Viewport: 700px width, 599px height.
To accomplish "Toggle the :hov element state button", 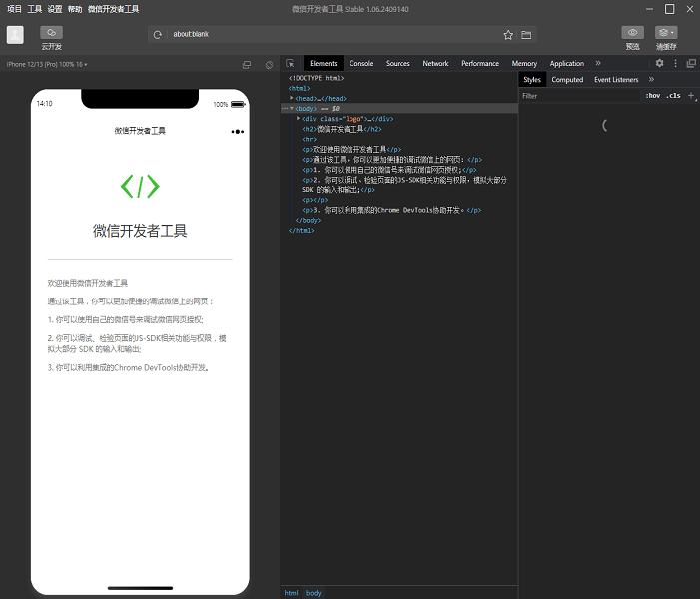I will [653, 96].
